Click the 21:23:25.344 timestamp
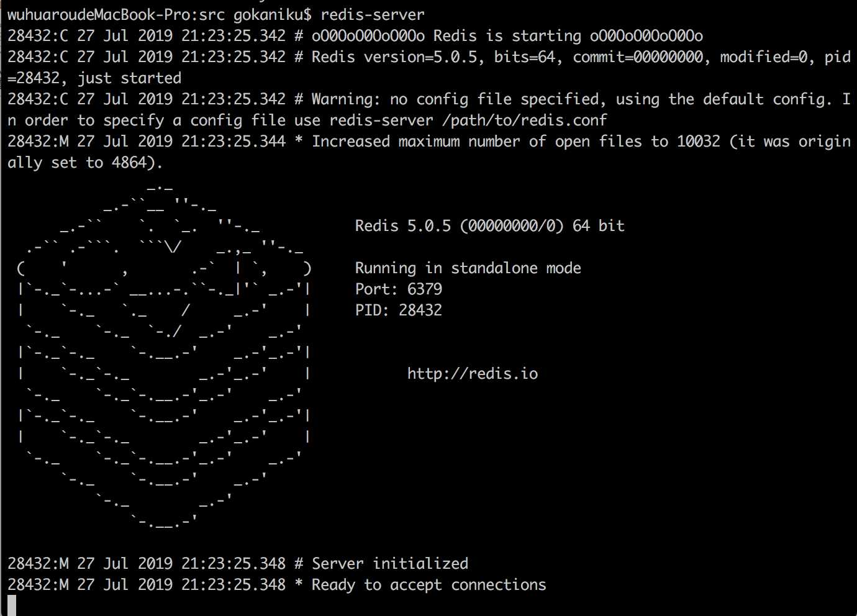Viewport: 857px width, 616px height. point(233,141)
